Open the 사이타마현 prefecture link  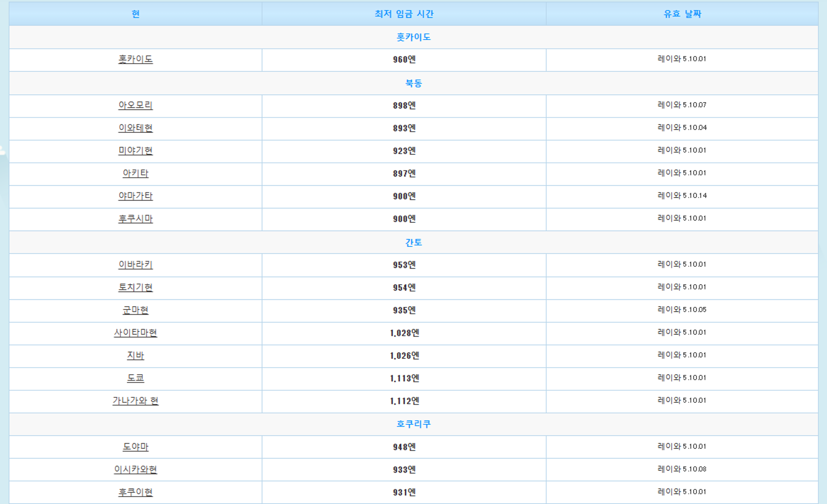pos(136,333)
